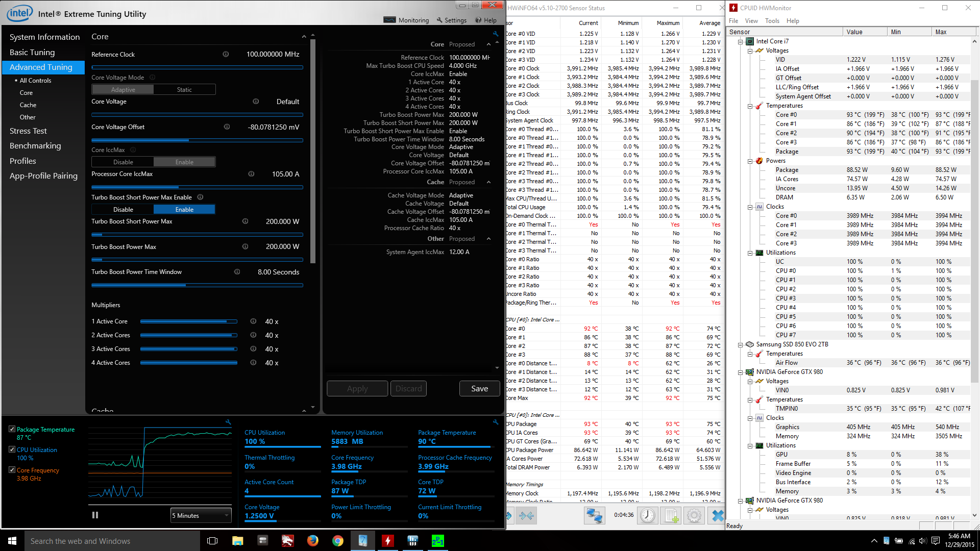Open Help in Intel XTU header
This screenshot has width=980, height=551.
(486, 20)
